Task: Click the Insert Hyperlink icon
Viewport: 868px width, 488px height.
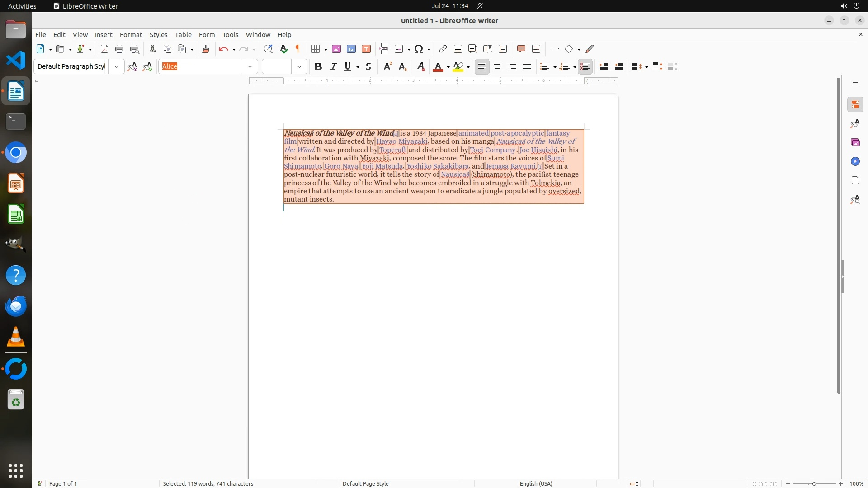Action: pyautogui.click(x=443, y=49)
